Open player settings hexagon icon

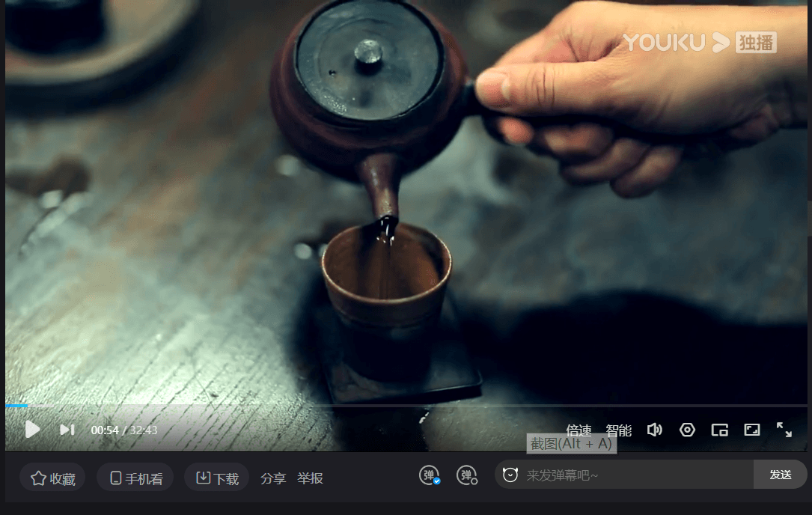tap(687, 430)
